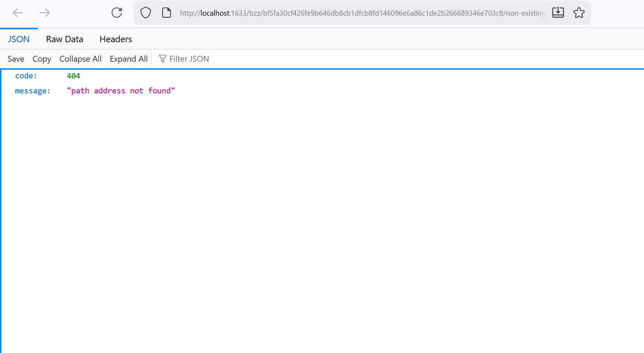Open the shield tracking protection panel

click(145, 13)
